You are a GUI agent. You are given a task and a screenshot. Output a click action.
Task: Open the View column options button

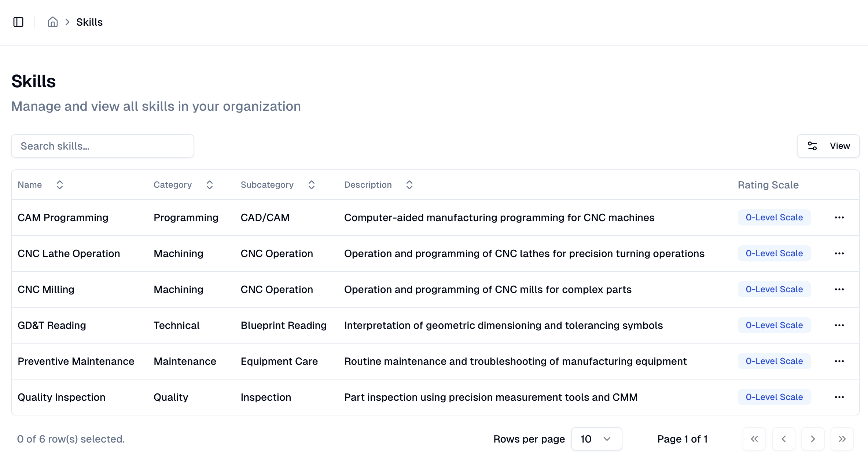pos(828,146)
